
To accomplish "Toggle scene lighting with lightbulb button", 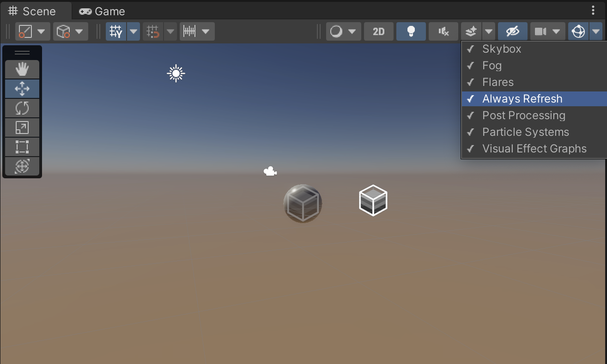I will 411,31.
